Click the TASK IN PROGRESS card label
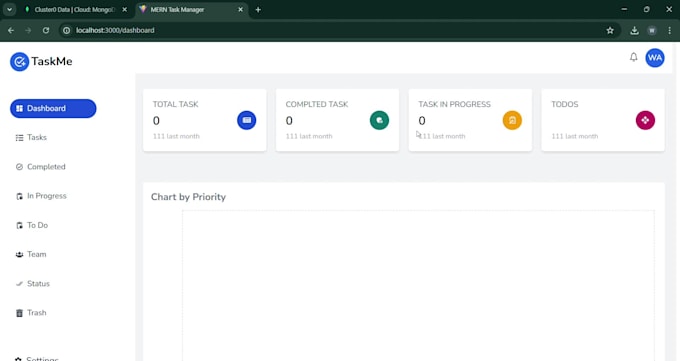 point(454,104)
